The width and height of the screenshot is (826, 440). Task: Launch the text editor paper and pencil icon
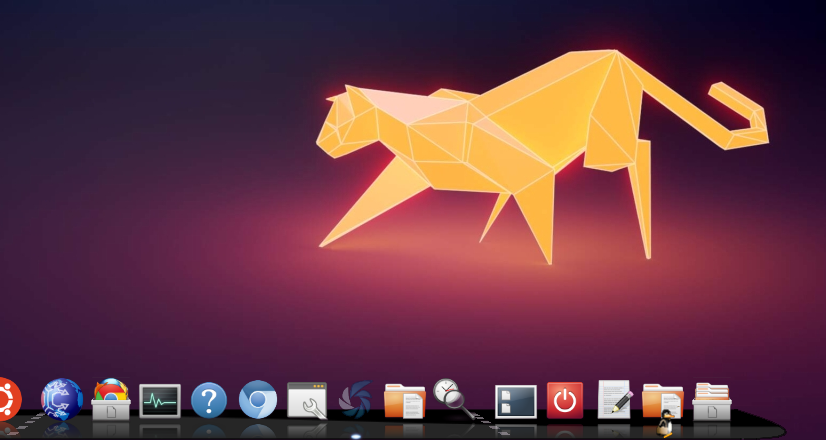click(614, 399)
